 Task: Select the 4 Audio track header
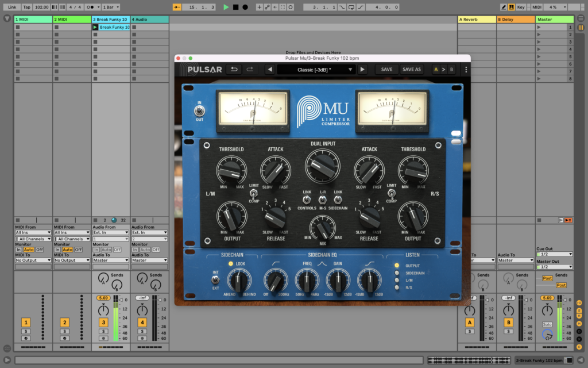[x=150, y=19]
